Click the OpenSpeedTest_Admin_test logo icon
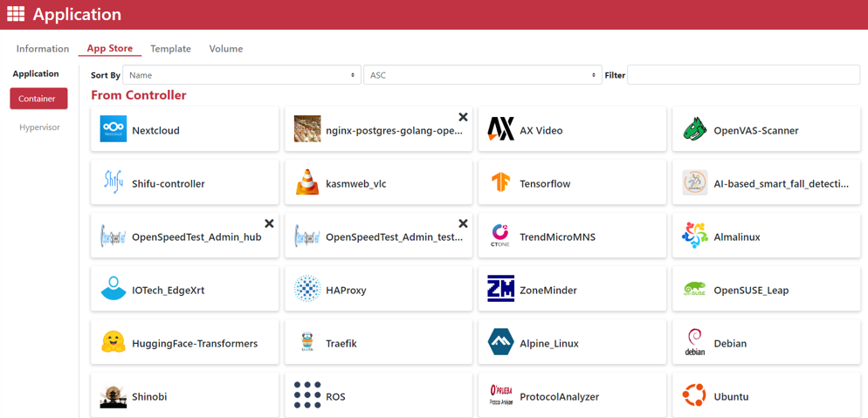Viewport: 868px width, 418px height. [307, 235]
